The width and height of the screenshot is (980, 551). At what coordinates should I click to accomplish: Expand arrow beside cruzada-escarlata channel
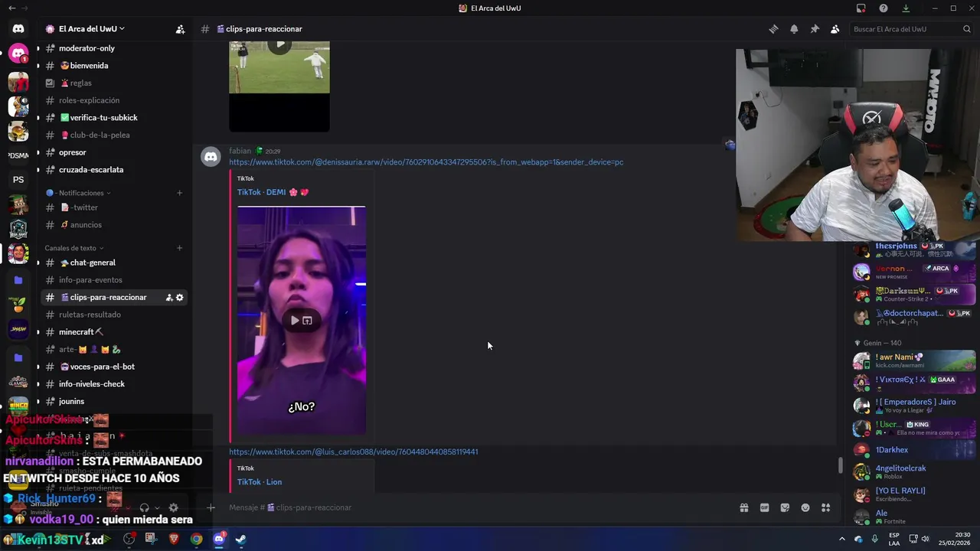38,170
